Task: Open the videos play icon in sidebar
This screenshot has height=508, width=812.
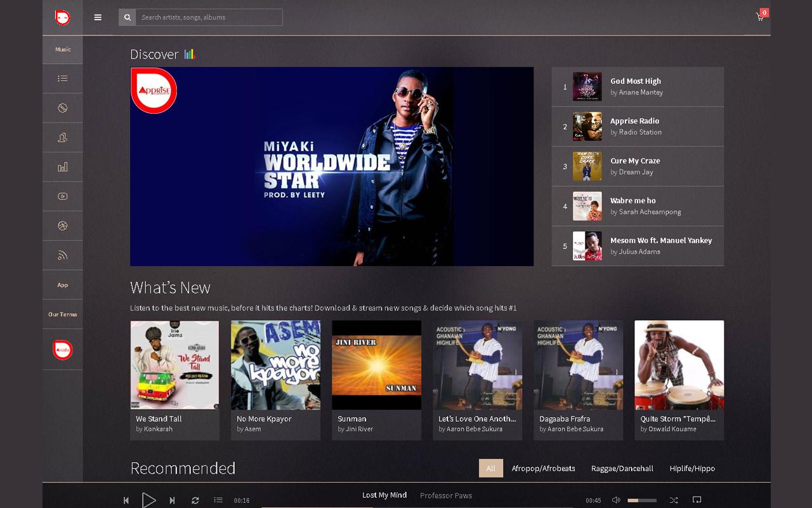Action: pyautogui.click(x=63, y=196)
